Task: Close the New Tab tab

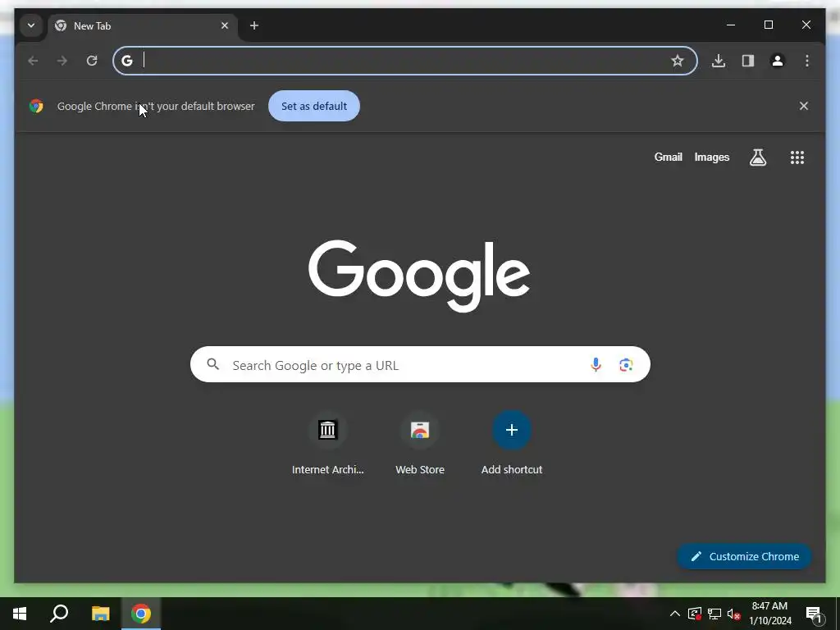Action: 225,25
